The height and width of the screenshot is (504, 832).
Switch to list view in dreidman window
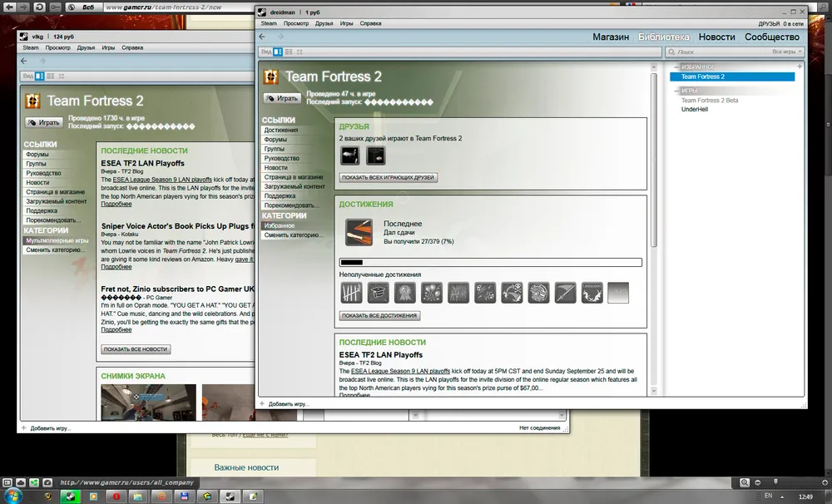288,52
